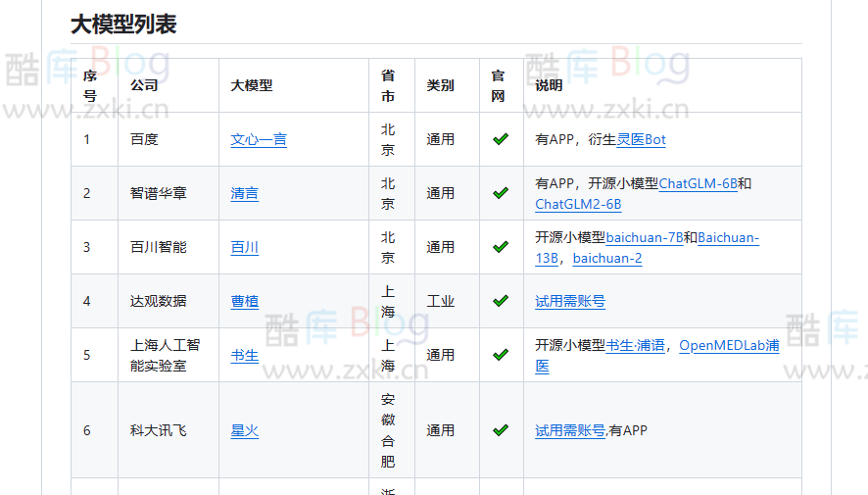Viewport: 868px width, 495px height.
Task: Click the 官网 column header
Action: pos(501,85)
